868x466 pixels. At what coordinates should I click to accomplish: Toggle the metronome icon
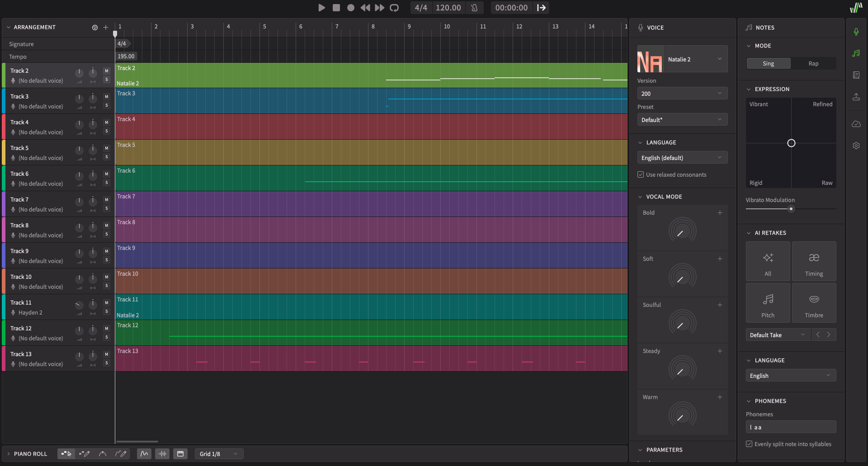pyautogui.click(x=474, y=8)
